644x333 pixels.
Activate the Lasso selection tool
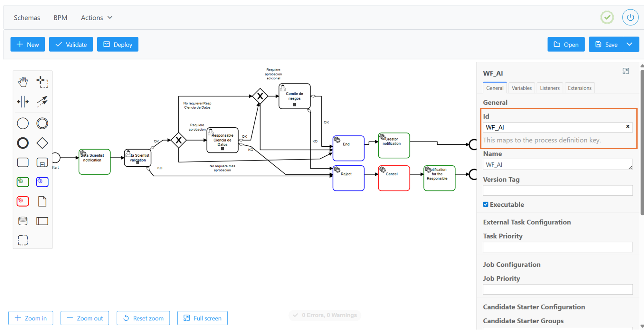[x=42, y=82]
